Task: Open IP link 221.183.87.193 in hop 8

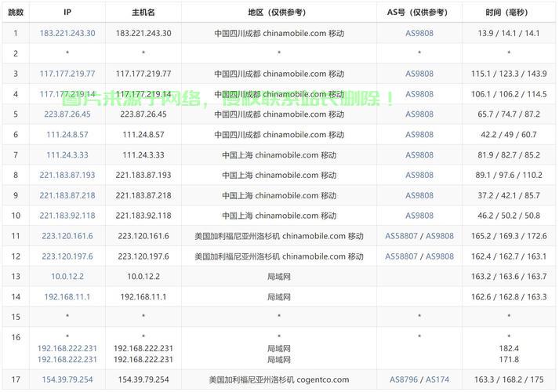Action: (67, 176)
